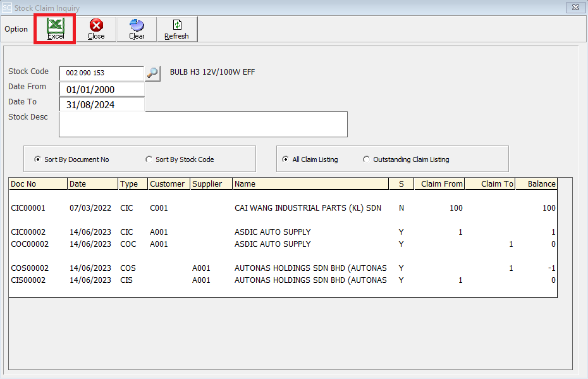Click the Balance column header
Image resolution: width=588 pixels, height=379 pixels.
536,184
